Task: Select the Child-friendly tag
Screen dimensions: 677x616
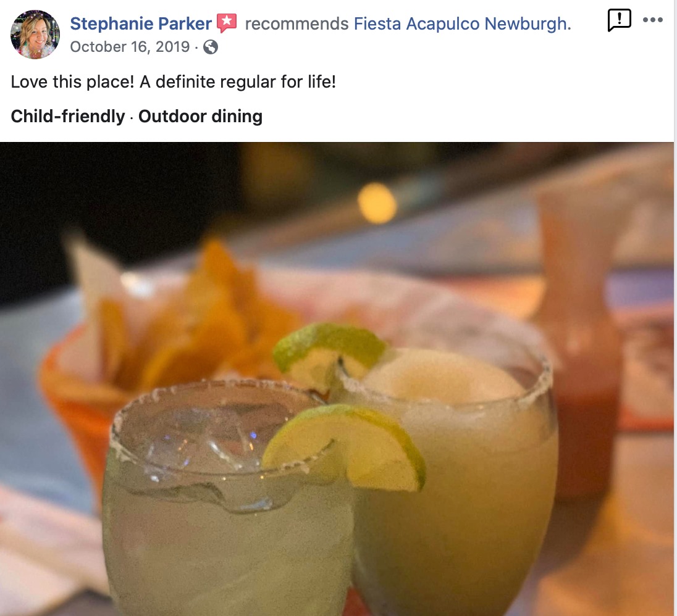Action: point(68,116)
